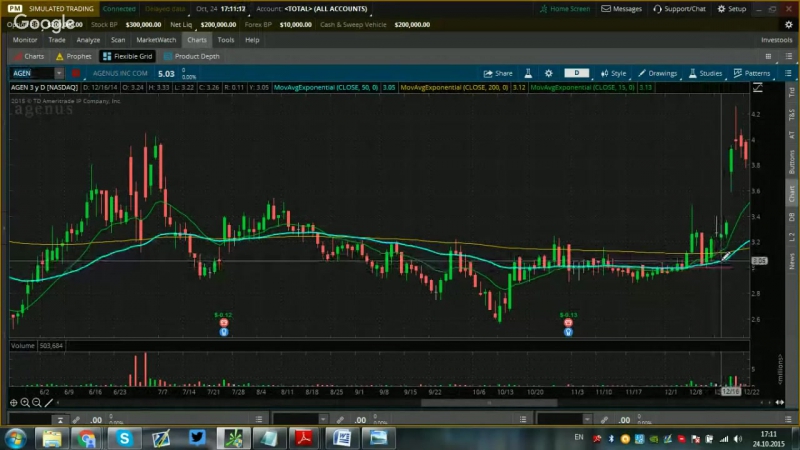Select the active drawing tool pencil icon
800x450 pixels.
click(x=48, y=403)
